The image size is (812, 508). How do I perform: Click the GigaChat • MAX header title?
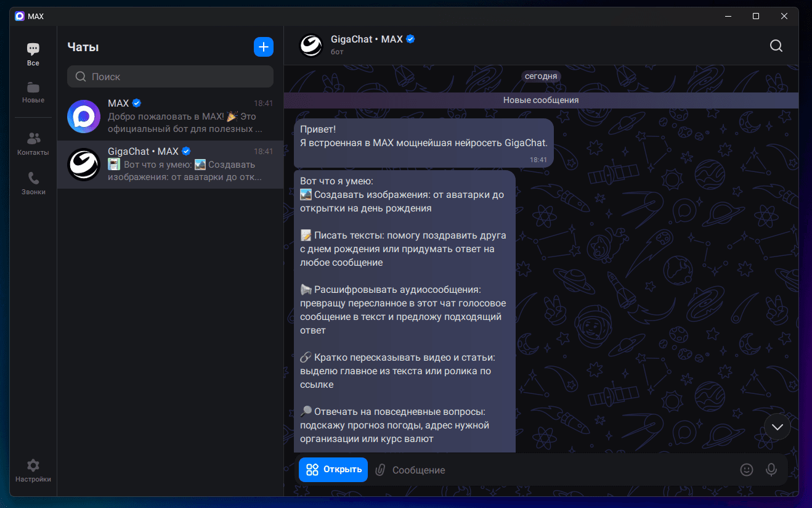pyautogui.click(x=367, y=39)
